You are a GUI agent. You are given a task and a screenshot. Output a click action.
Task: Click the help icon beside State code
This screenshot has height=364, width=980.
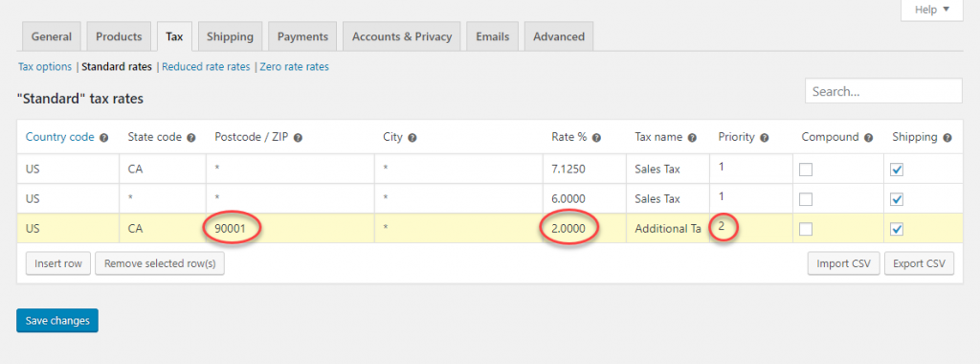click(x=191, y=138)
